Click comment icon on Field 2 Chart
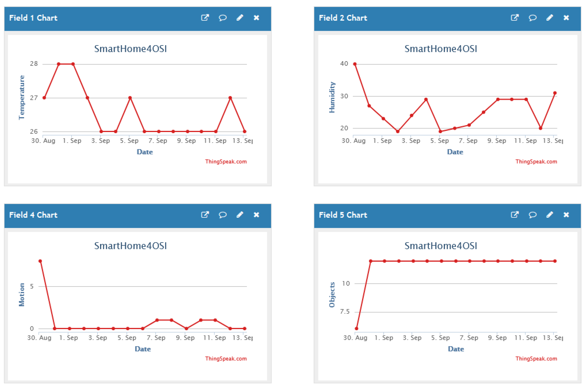This screenshot has height=389, width=588. pos(532,18)
